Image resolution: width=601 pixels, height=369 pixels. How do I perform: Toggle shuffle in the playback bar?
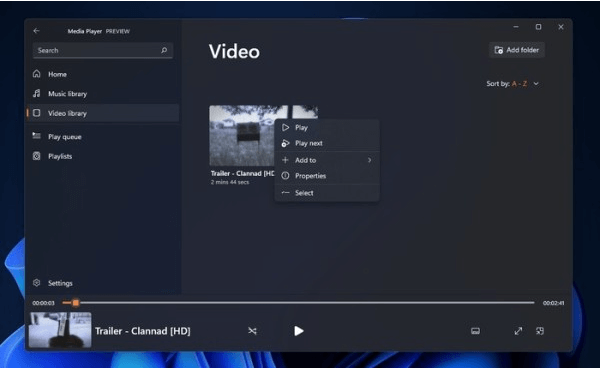[x=252, y=331]
